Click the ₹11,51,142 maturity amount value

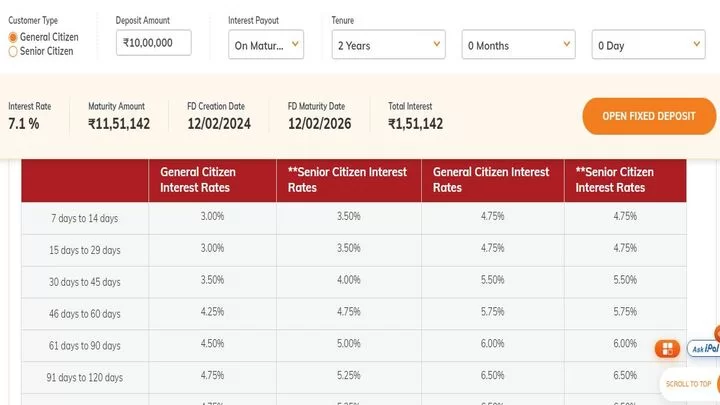click(119, 124)
